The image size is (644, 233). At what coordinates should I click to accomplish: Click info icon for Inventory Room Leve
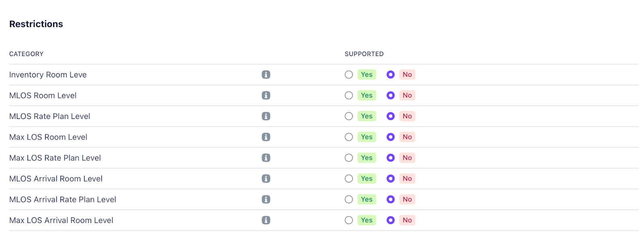(266, 75)
